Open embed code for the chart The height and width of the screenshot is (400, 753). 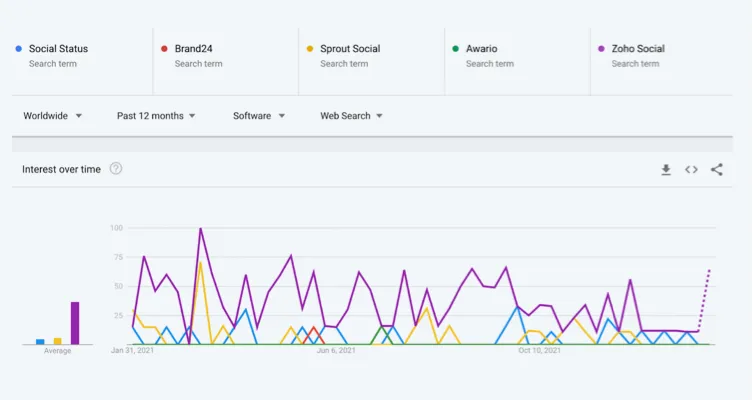691,170
